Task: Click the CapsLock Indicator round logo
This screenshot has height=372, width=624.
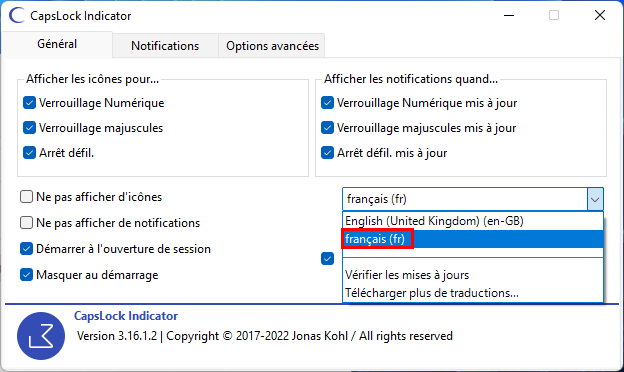Action: pos(41,336)
